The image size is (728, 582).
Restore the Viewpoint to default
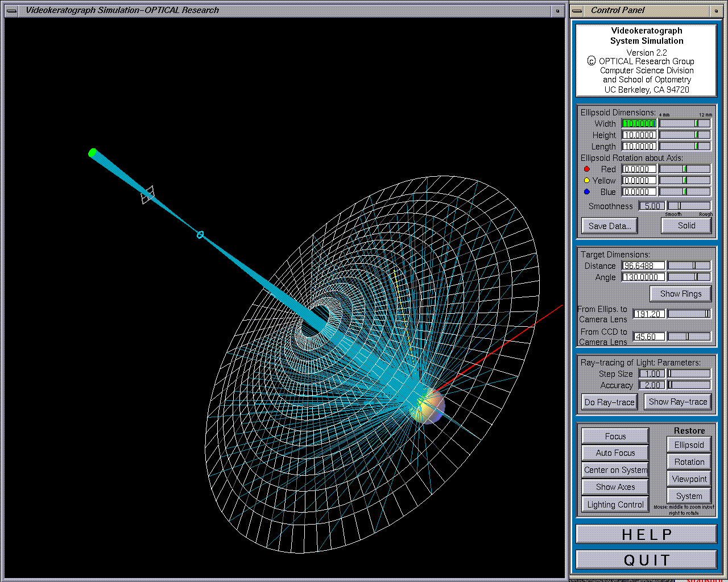point(689,479)
